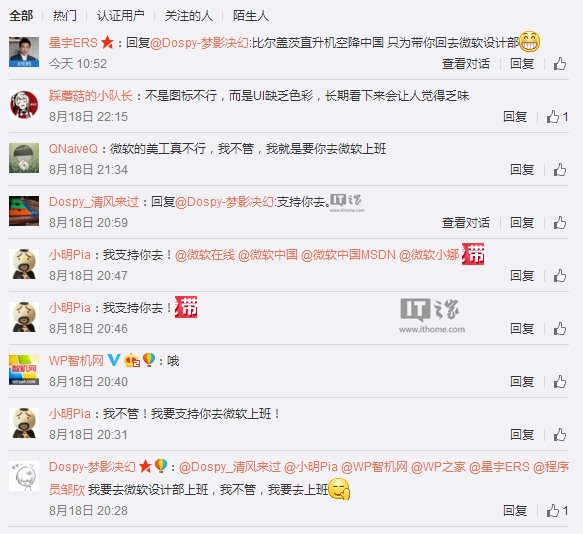Show comments from 陌生人 tab

coord(251,16)
